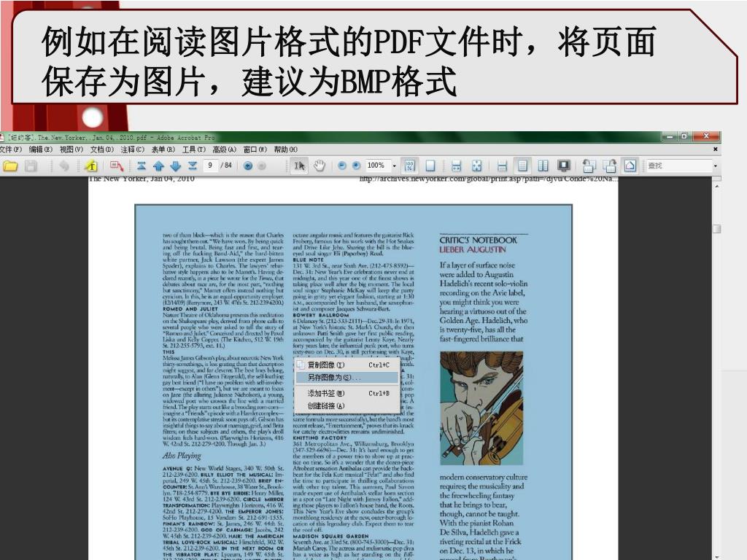Activate the Select tool cursor icon
Image resolution: width=747 pixels, height=560 pixels.
299,166
